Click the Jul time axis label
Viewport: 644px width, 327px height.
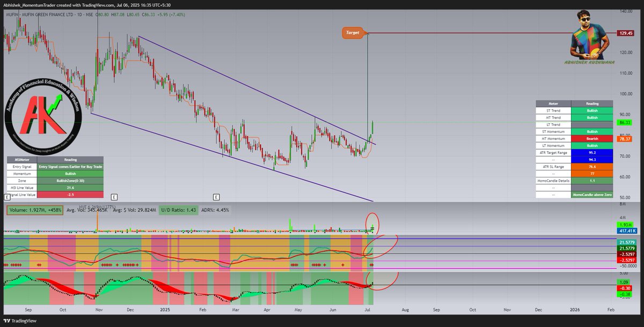tap(367, 310)
